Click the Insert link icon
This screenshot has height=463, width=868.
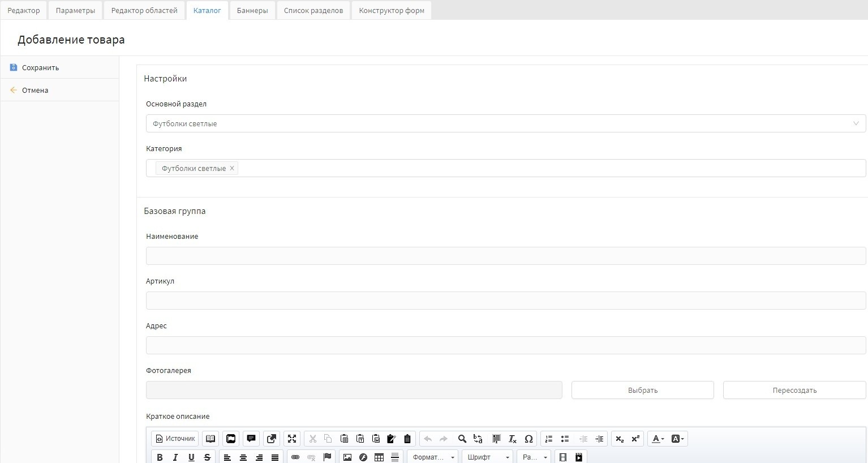295,457
